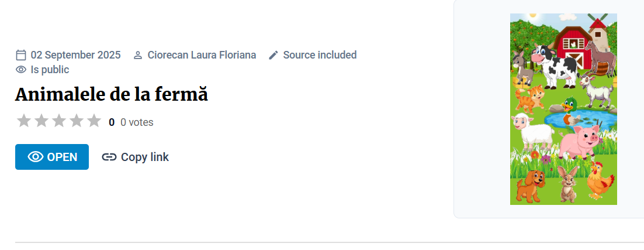Click the Is public label
The height and width of the screenshot is (250, 644).
tap(50, 70)
